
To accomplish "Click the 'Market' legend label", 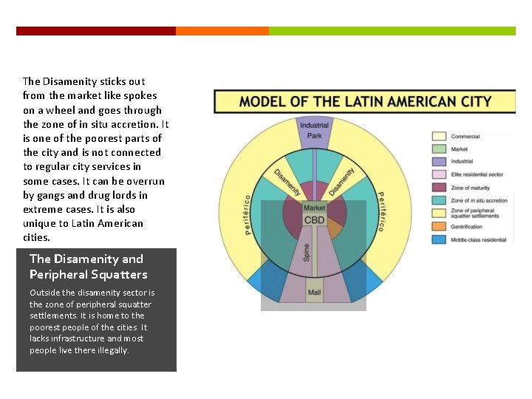I will (459, 149).
